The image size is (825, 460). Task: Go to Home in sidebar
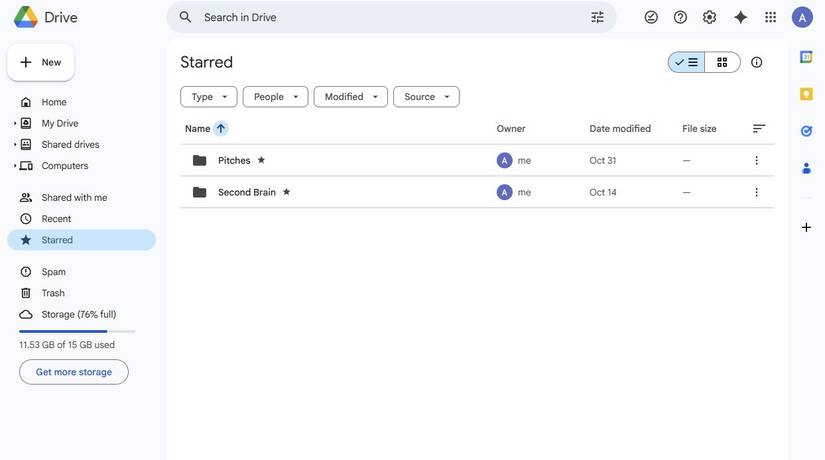pyautogui.click(x=54, y=102)
